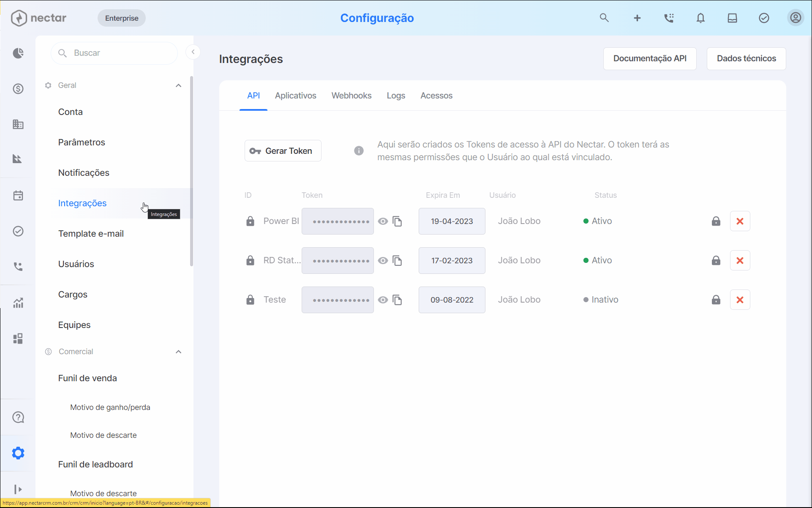Screen dimensions: 812x508
Task: Delete the Teste token
Action: [x=740, y=300]
